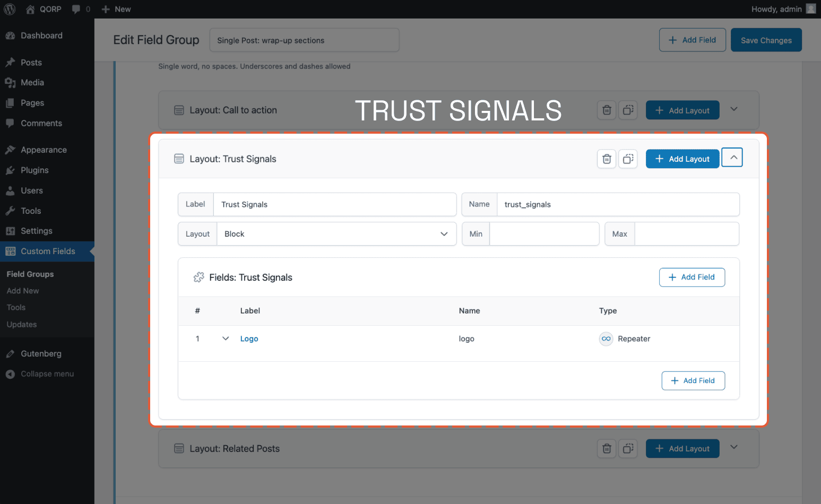Click trash icon on Related Posts layout
This screenshot has height=504, width=821.
point(606,448)
